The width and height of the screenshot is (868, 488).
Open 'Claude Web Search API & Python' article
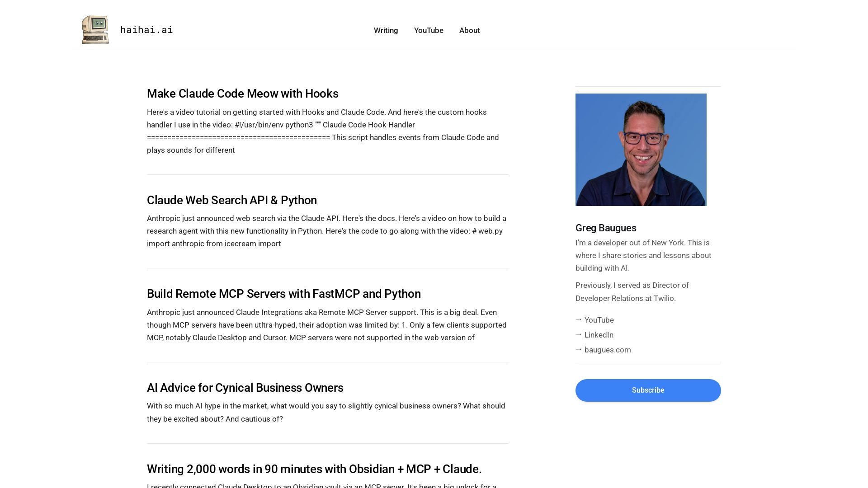pos(231,200)
